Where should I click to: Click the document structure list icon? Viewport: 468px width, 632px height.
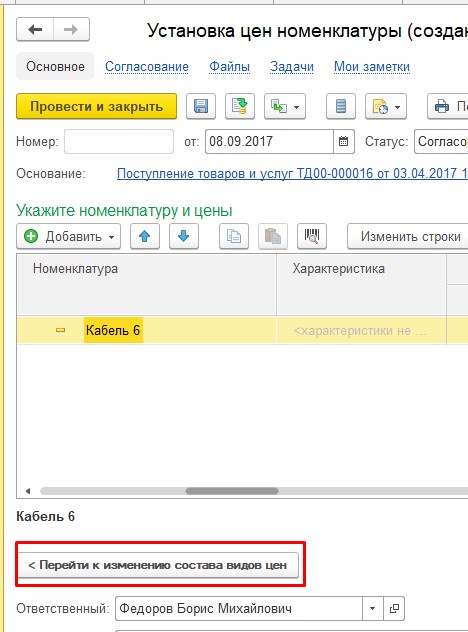coord(341,106)
